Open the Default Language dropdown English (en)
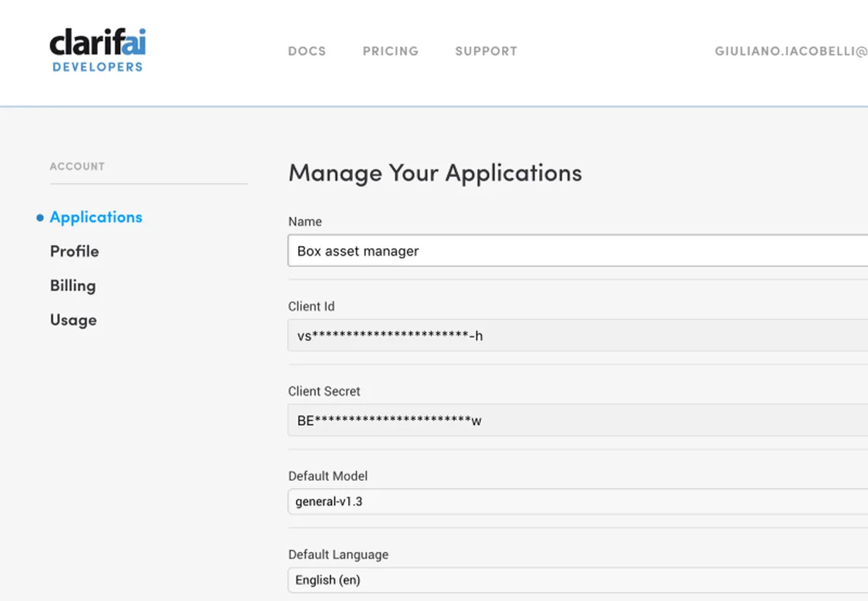The width and height of the screenshot is (868, 601). [578, 580]
